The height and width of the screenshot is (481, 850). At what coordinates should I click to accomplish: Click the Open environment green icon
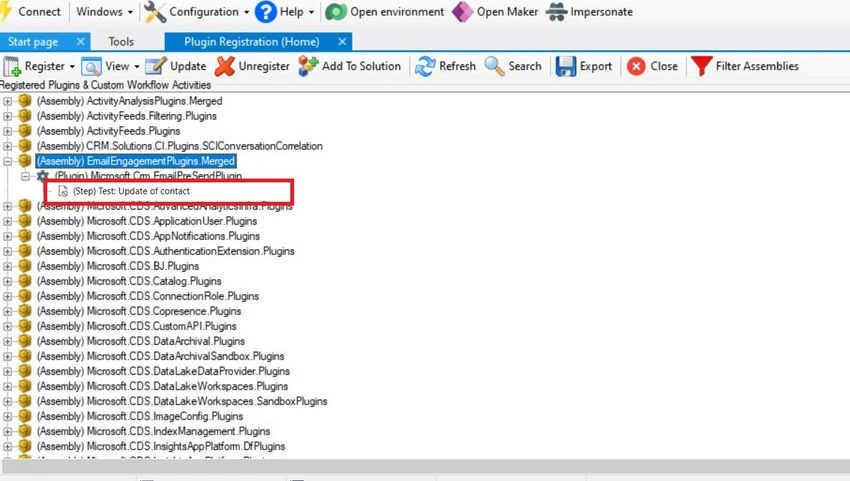tap(336, 12)
